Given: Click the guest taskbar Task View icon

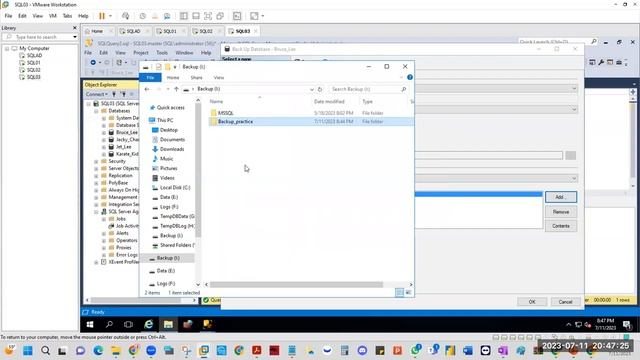Looking at the screenshot, I should click(128, 324).
